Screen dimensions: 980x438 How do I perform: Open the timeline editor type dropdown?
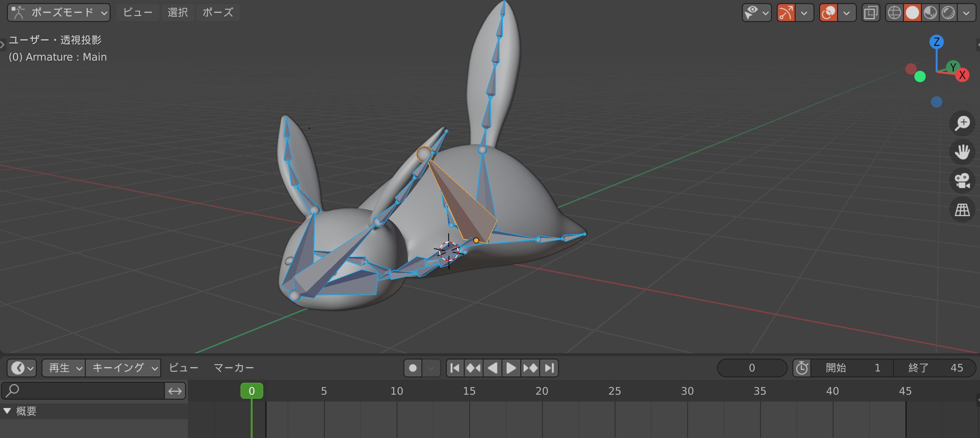pos(22,368)
